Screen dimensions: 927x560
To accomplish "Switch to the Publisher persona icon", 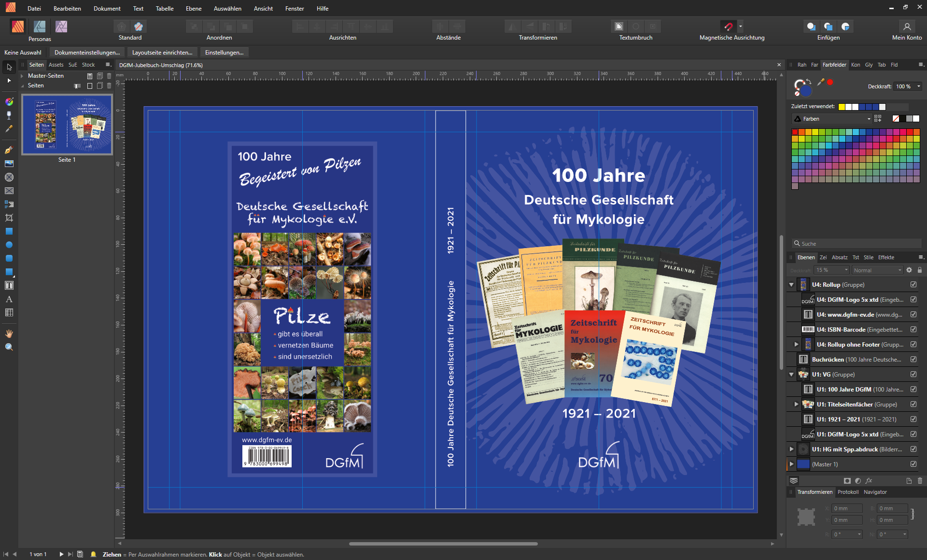I will pos(18,26).
